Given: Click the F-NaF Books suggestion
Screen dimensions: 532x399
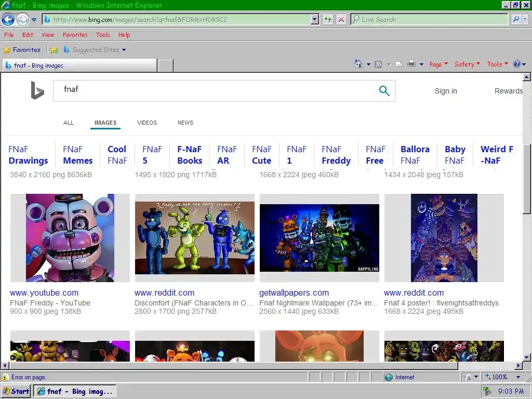Looking at the screenshot, I should click(190, 155).
